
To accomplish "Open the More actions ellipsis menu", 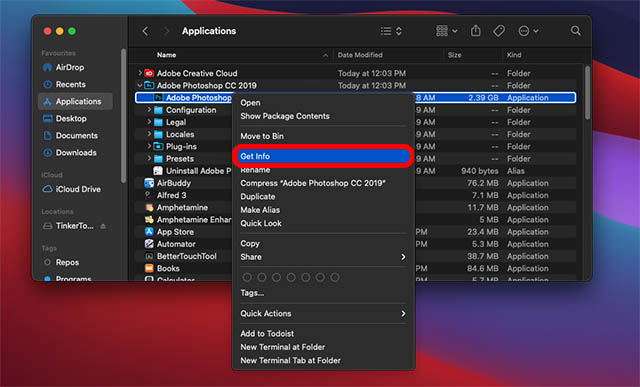I will 528,31.
